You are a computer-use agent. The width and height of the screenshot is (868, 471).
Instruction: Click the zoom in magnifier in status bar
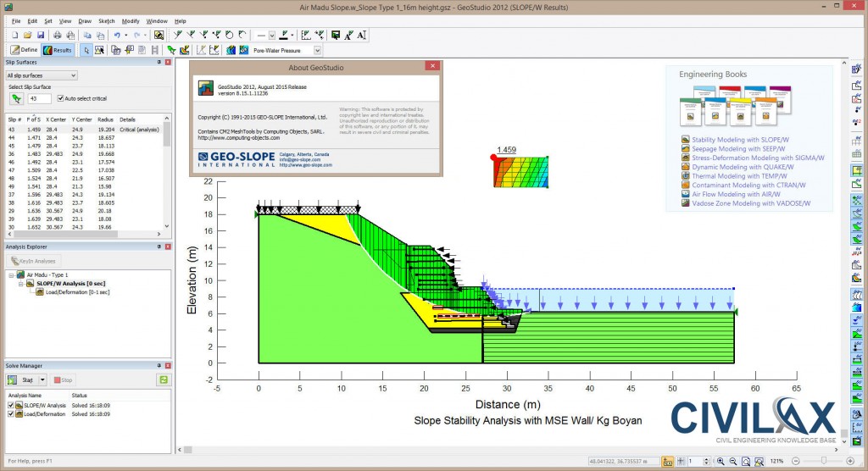pos(721,461)
